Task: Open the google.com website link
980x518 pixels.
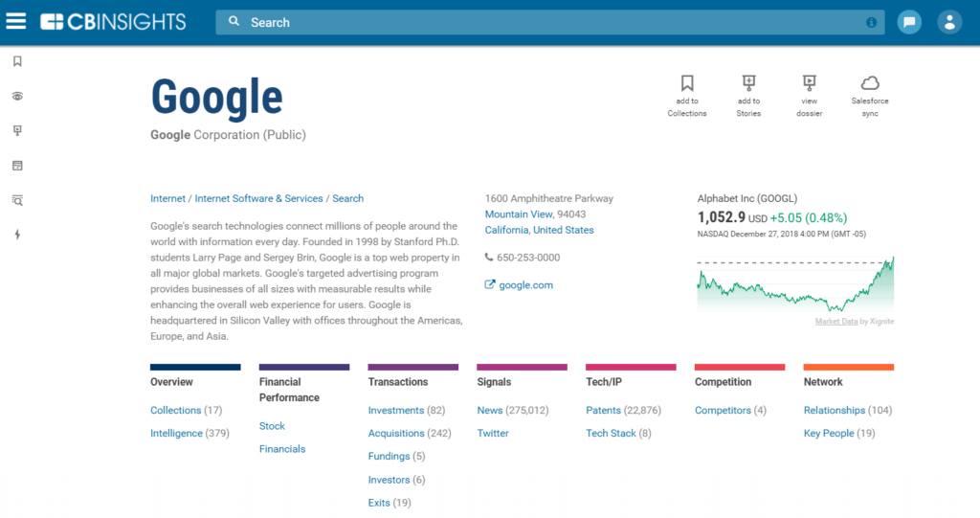Action: [x=525, y=284]
